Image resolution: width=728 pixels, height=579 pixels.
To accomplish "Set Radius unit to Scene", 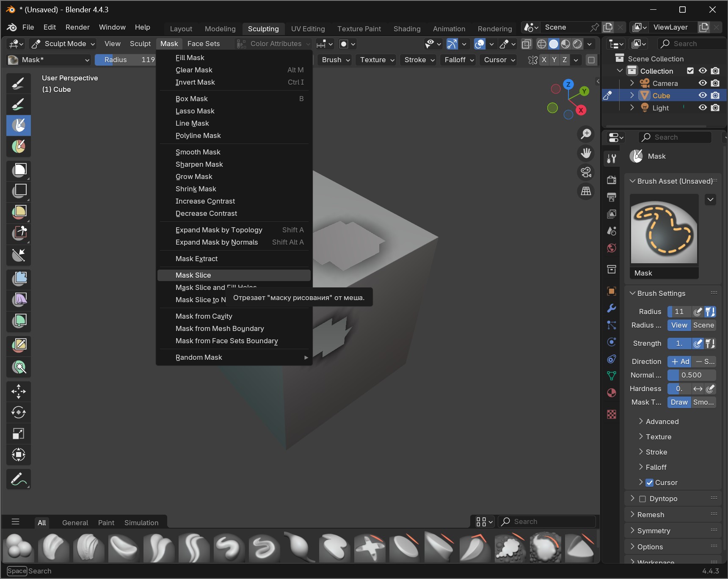I will 703,325.
